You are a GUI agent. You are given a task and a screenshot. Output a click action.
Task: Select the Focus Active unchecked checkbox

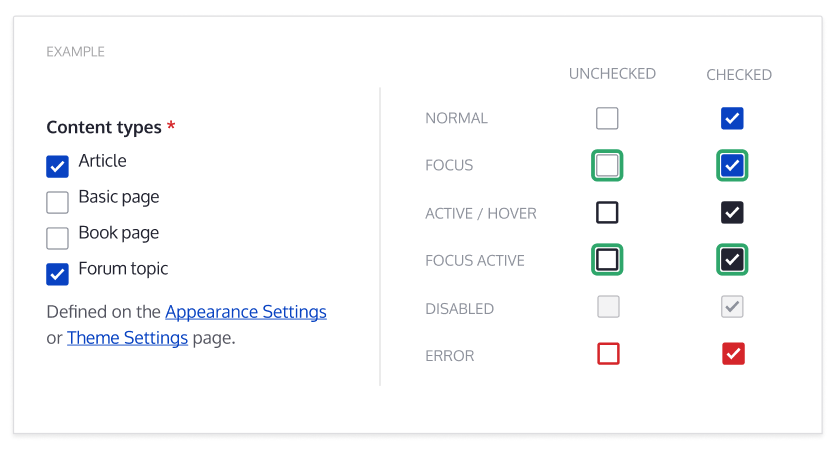[607, 260]
